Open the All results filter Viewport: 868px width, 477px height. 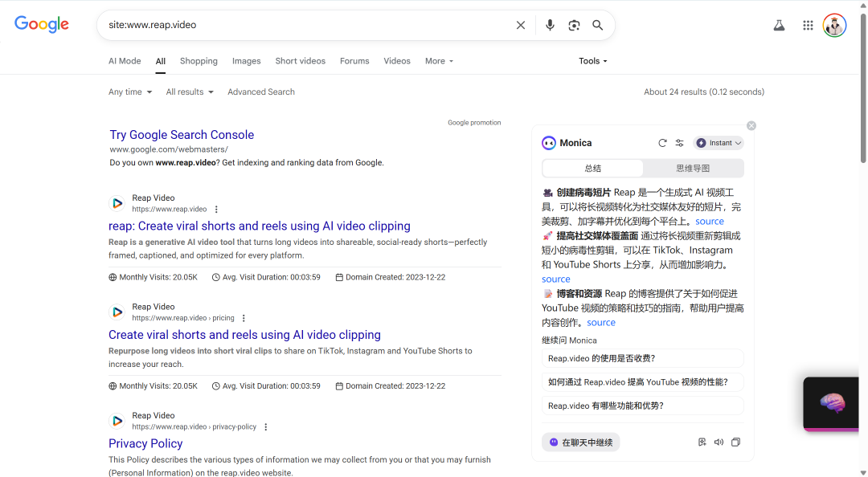pos(190,92)
